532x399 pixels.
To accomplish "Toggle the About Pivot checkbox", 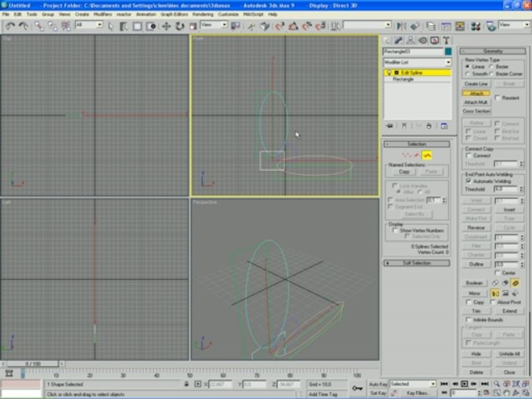I will pos(493,302).
